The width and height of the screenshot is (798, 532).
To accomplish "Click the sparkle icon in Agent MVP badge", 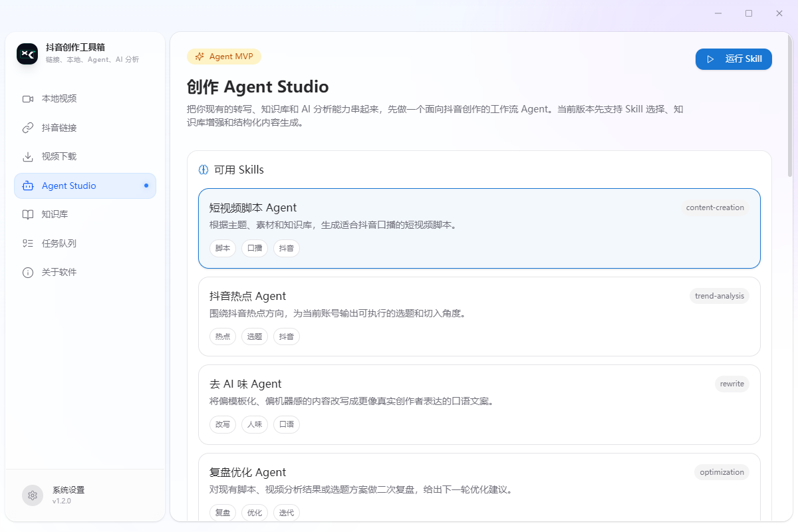I will (199, 57).
